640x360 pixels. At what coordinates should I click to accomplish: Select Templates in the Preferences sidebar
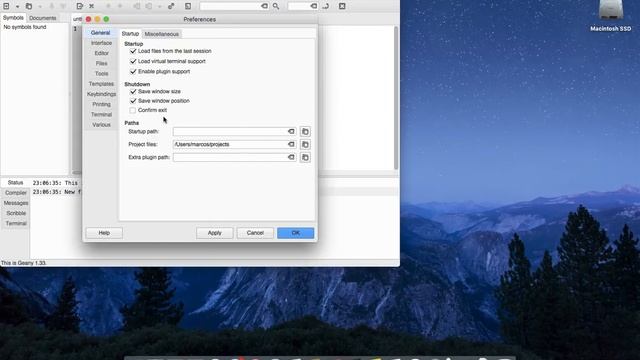[101, 84]
